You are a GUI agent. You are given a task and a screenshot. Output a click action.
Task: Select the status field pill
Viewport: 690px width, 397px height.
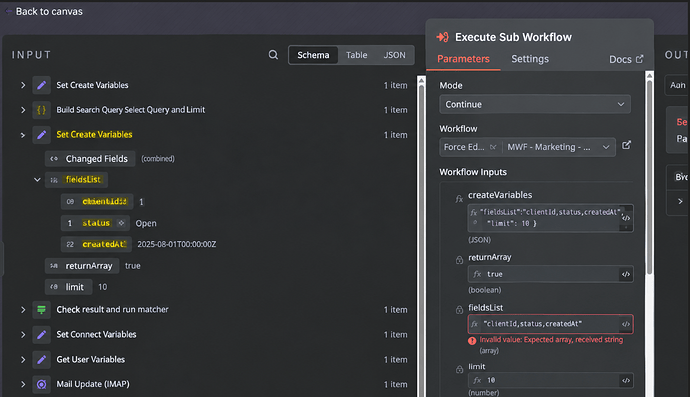tap(96, 223)
